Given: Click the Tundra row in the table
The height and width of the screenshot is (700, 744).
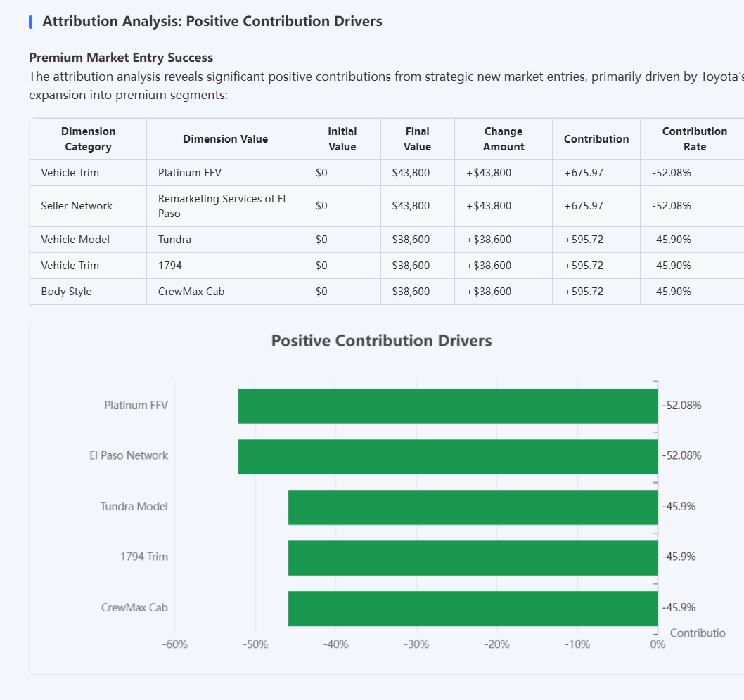Looking at the screenshot, I should [x=174, y=239].
